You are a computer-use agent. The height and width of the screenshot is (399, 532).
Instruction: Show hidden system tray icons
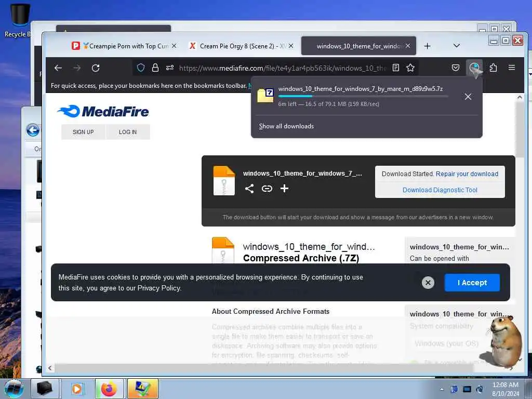[442, 389]
